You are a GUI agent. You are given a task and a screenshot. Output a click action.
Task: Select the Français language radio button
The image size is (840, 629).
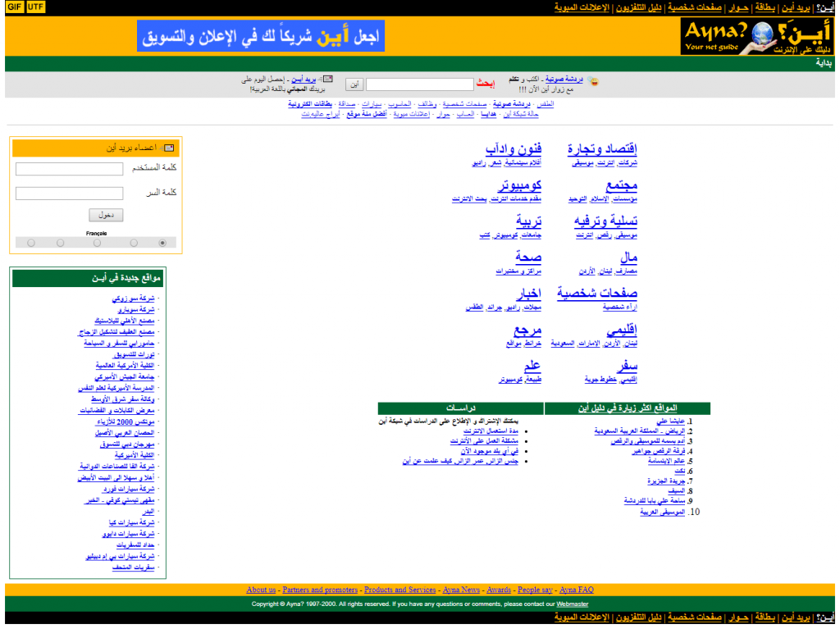pyautogui.click(x=96, y=242)
